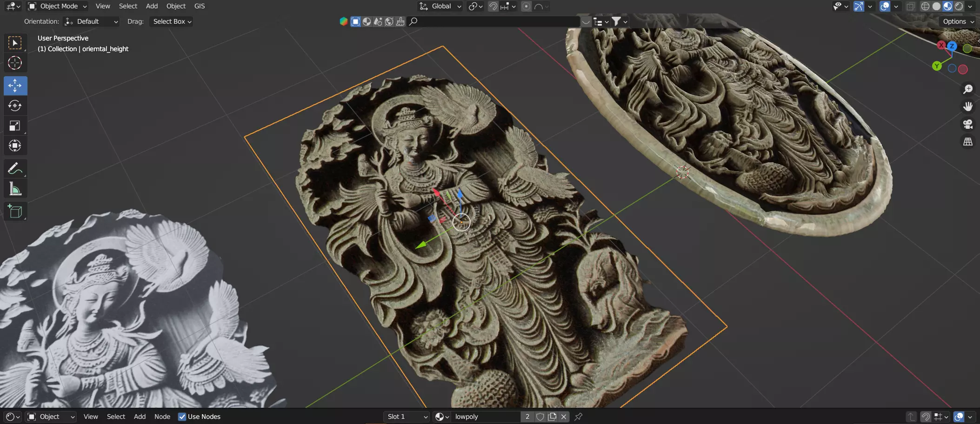Select the Annotate pencil tool
This screenshot has height=424, width=980.
(x=15, y=168)
